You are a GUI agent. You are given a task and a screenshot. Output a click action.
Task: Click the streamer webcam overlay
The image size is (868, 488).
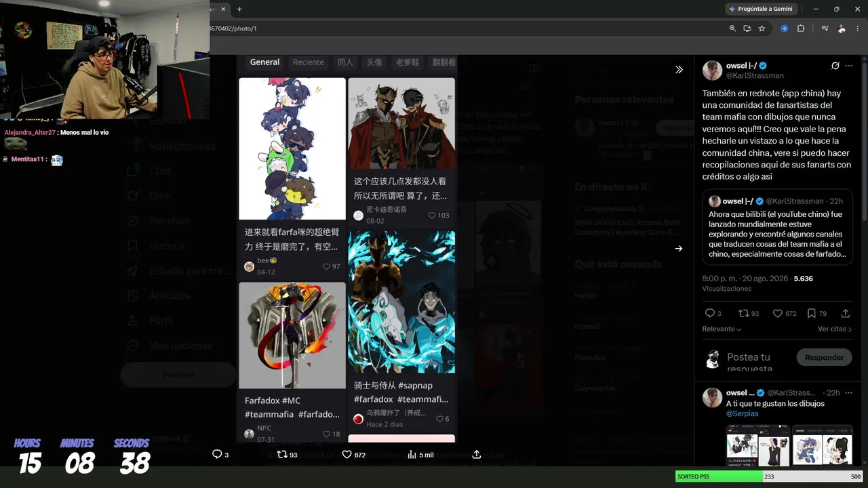tap(104, 60)
